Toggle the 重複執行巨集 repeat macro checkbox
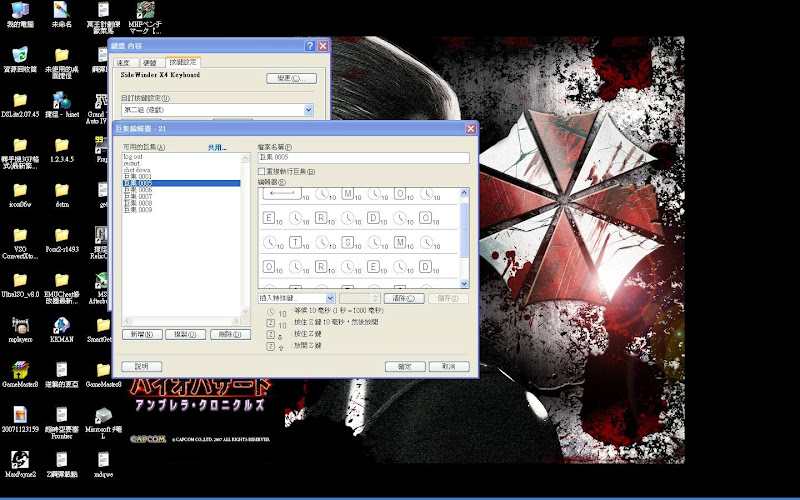 tap(262, 171)
